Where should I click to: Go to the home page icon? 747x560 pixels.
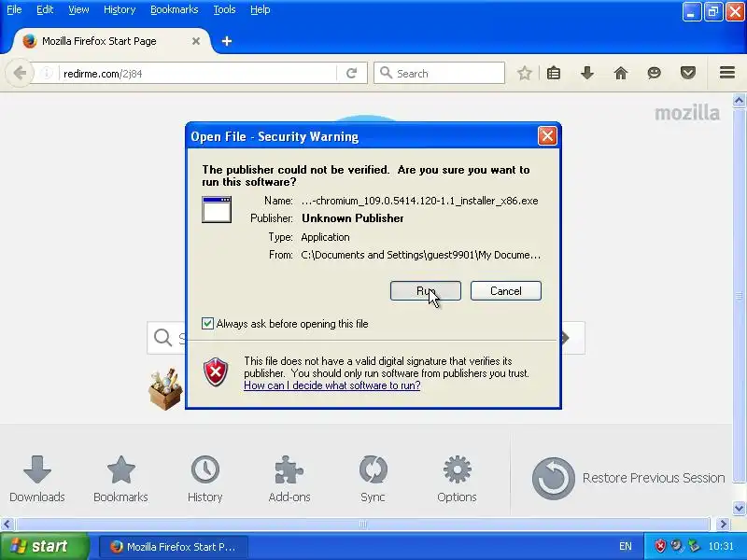pyautogui.click(x=621, y=74)
